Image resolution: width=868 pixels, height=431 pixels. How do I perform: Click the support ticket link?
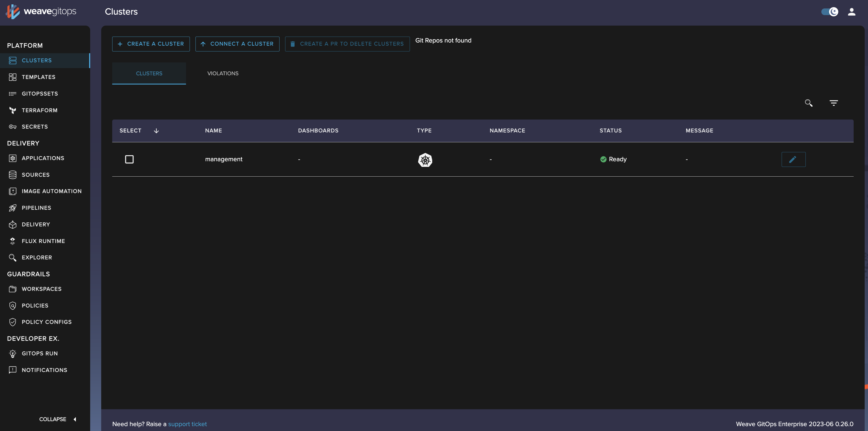(187, 424)
